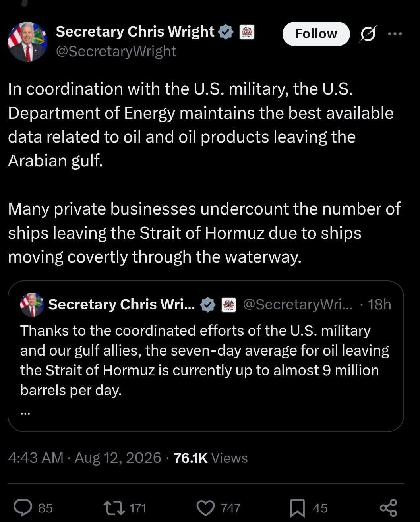
Task: Click the Secretary Chris Wright display name
Action: tap(135, 31)
